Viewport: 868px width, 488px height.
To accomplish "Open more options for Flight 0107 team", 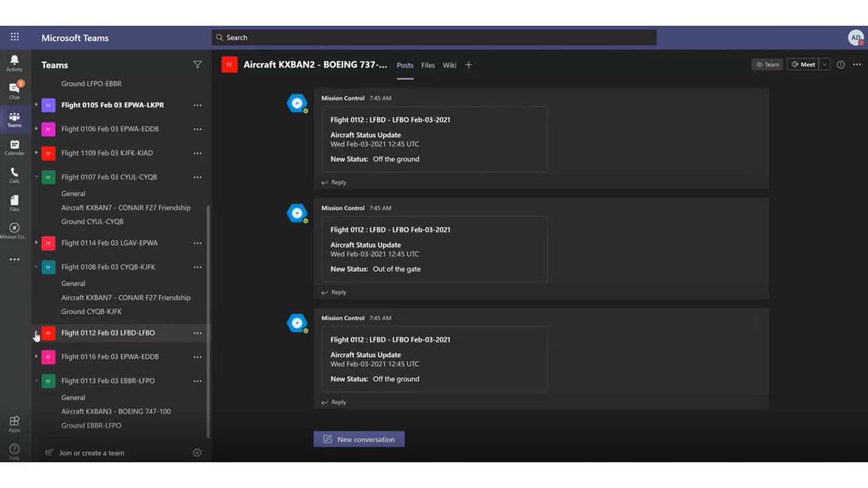I will tap(197, 177).
